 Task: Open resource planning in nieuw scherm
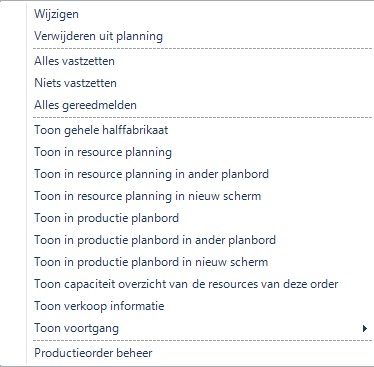click(200, 196)
